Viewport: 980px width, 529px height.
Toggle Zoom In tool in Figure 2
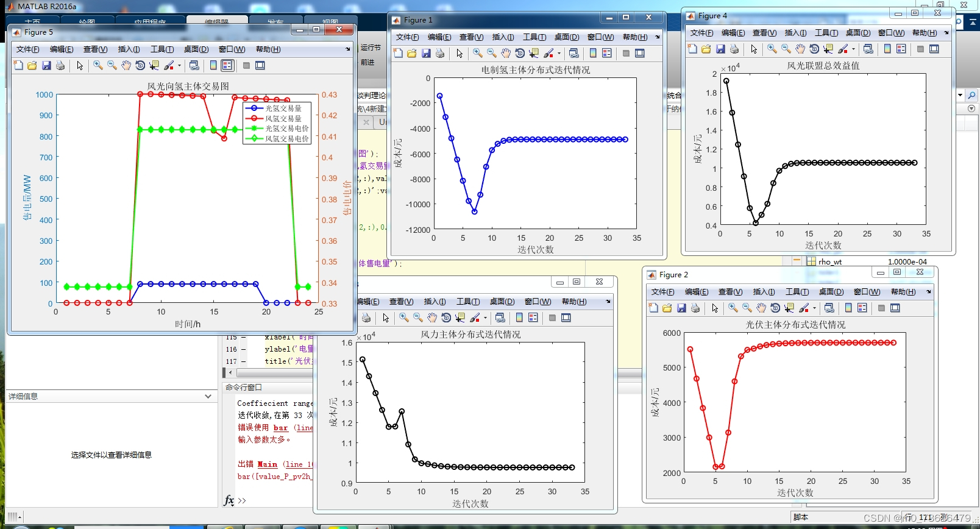point(733,308)
